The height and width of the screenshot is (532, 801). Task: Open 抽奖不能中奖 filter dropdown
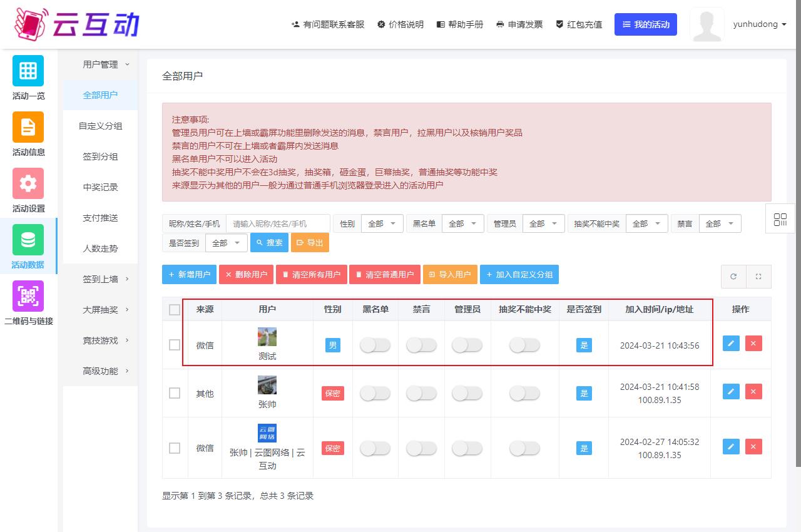(x=646, y=223)
